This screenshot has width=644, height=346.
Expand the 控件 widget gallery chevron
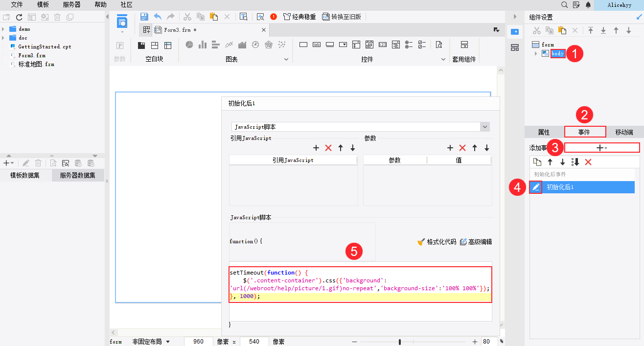[443, 59]
